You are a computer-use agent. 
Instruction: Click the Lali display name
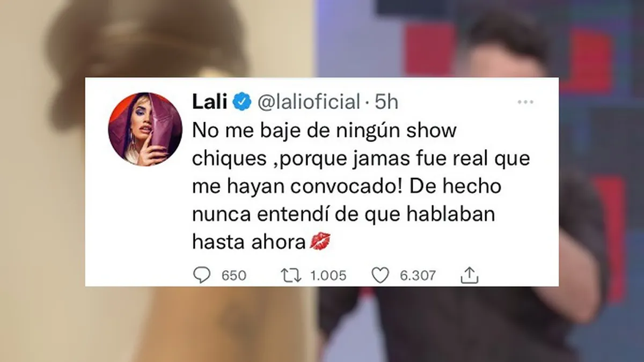click(x=211, y=101)
